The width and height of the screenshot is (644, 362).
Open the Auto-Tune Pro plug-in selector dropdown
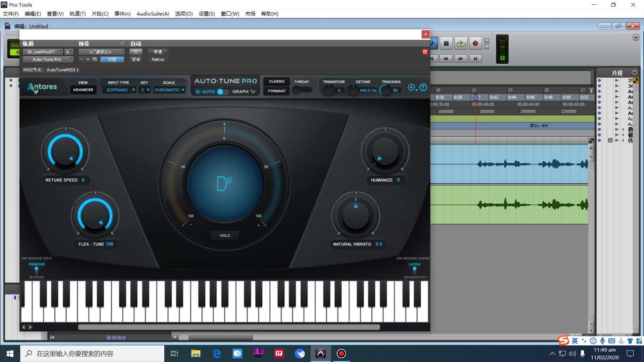click(48, 59)
